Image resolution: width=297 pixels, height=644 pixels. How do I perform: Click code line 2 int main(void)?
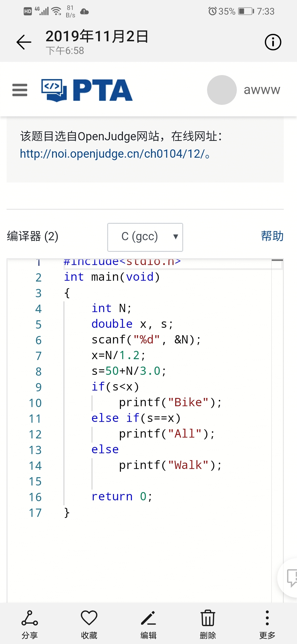[x=112, y=277]
